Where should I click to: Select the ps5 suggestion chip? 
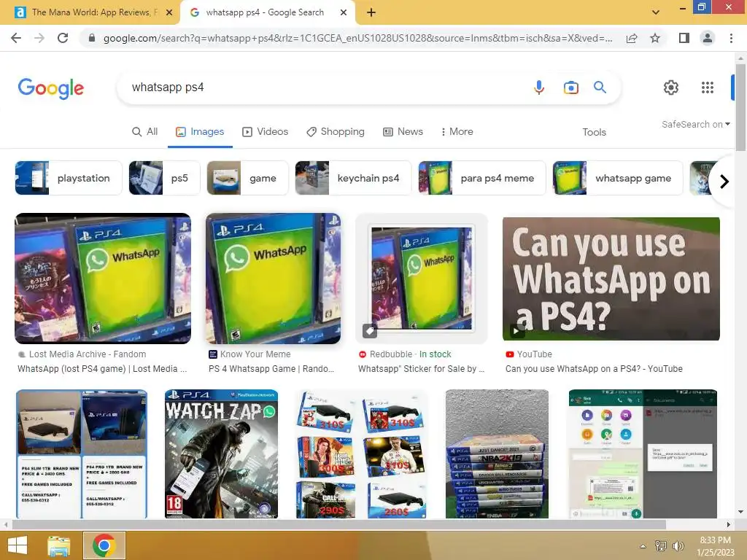[164, 178]
